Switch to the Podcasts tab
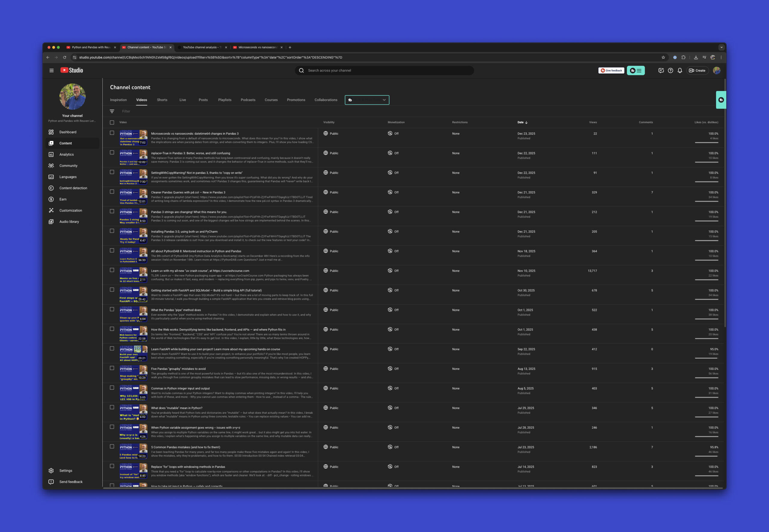 point(248,100)
